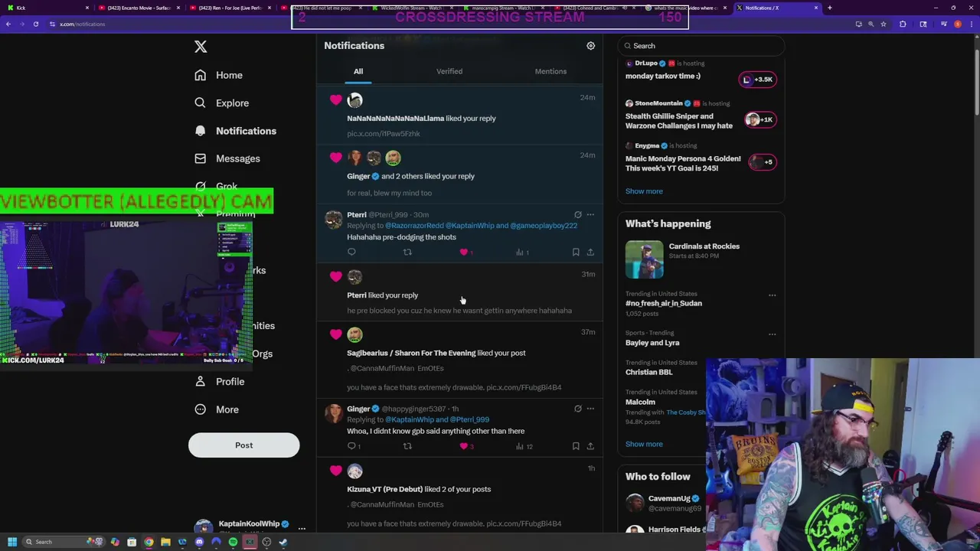Repost Ginger's Whoa gpb tweet
Image resolution: width=980 pixels, height=551 pixels.
407,446
